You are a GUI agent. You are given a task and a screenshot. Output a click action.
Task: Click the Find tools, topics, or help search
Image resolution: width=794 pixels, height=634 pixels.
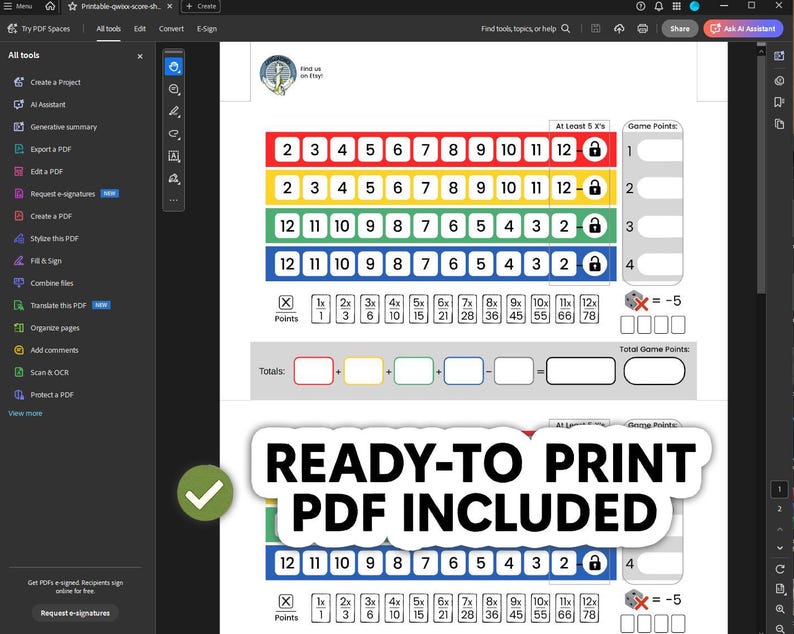[x=525, y=29]
